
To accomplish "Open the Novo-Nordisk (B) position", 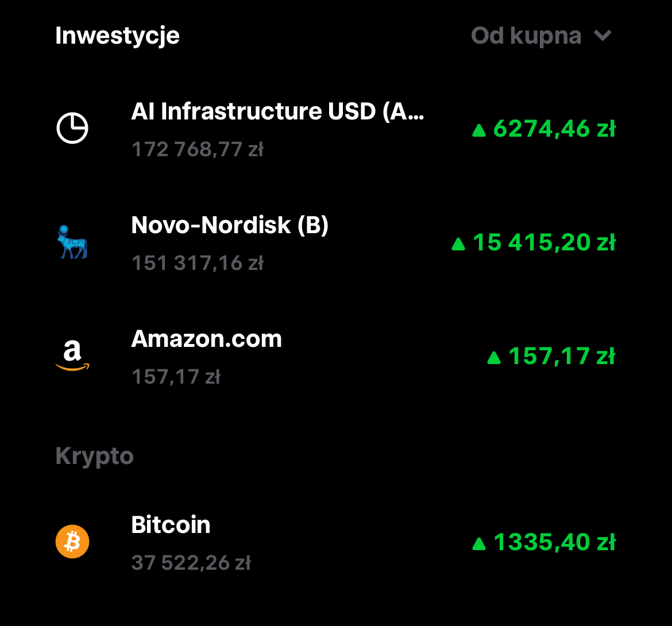I will 230,225.
